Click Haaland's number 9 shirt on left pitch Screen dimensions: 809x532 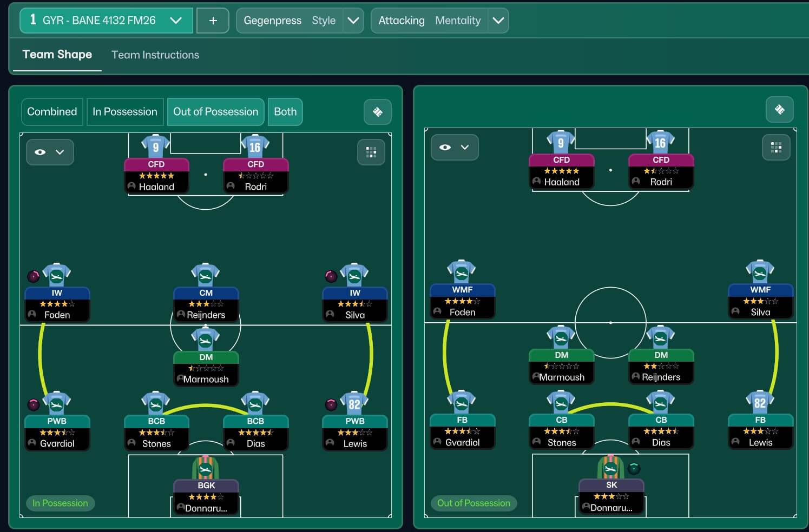(156, 146)
